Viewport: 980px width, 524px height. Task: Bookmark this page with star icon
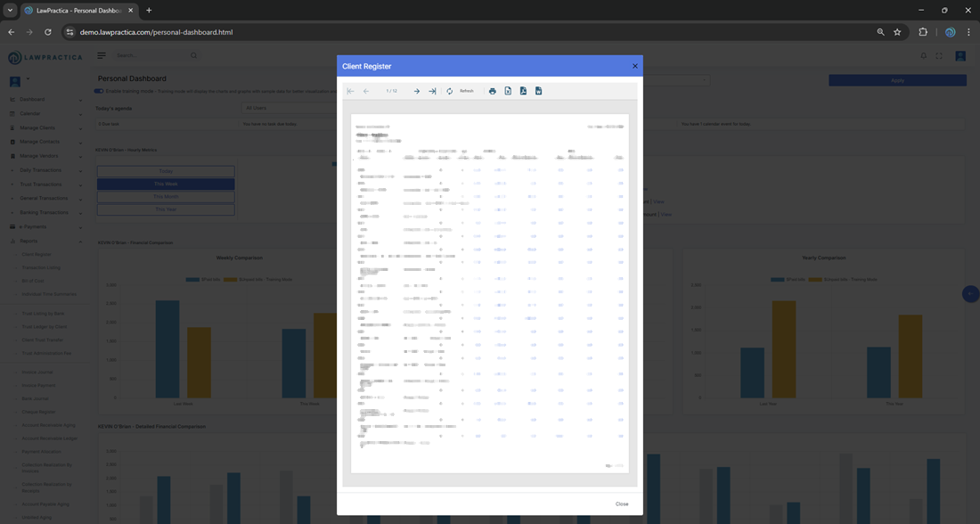[x=897, y=32]
